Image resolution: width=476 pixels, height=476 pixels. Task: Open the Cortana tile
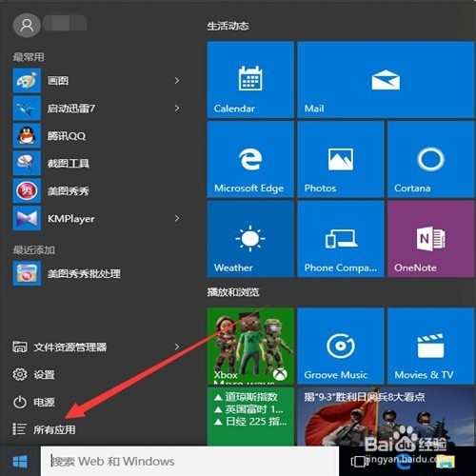click(x=430, y=159)
